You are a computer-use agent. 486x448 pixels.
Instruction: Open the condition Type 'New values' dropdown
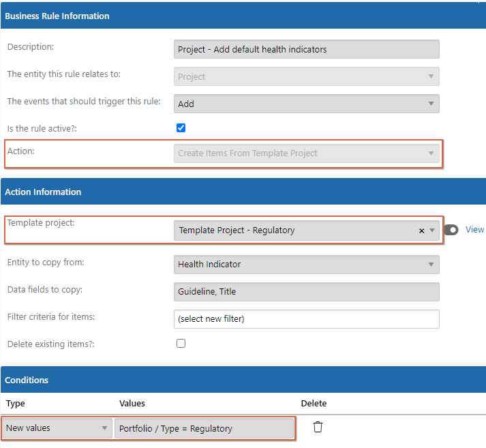pos(57,428)
